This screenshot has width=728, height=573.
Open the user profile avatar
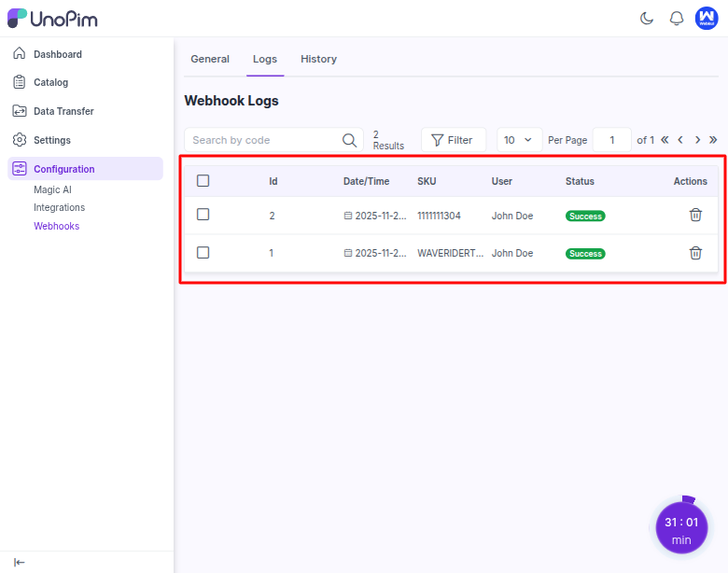[x=707, y=19]
